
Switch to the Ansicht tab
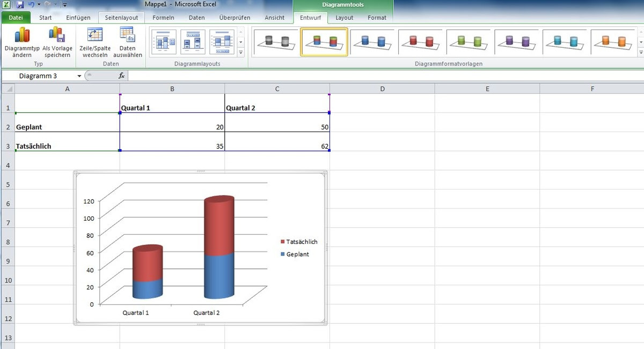coord(274,18)
